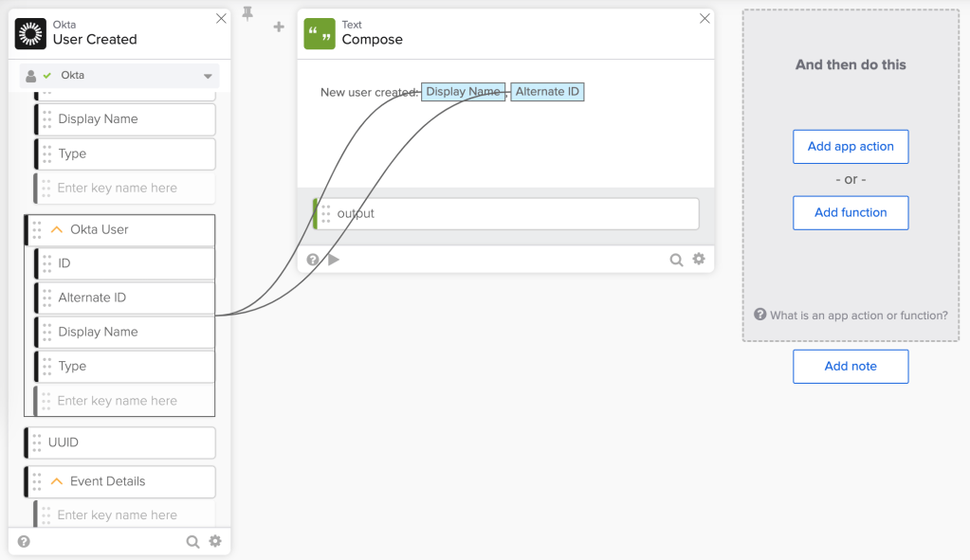Click the Add app action button

click(851, 147)
